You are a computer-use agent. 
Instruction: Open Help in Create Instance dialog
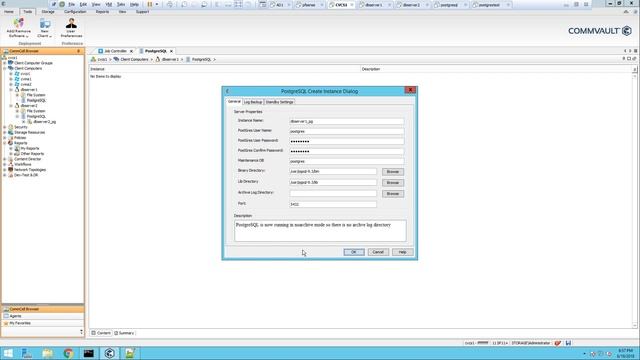coord(402,252)
